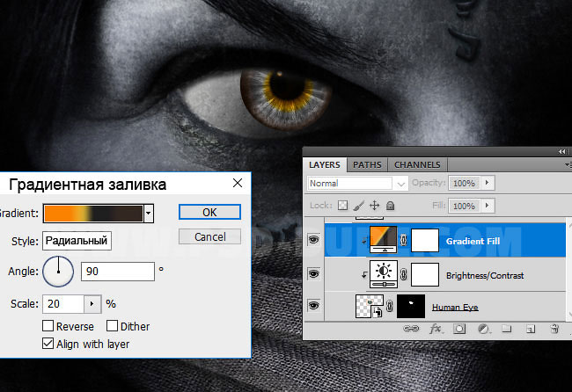Screen dimensions: 572x392
Task: Click the new layer icon
Action: click(x=531, y=329)
